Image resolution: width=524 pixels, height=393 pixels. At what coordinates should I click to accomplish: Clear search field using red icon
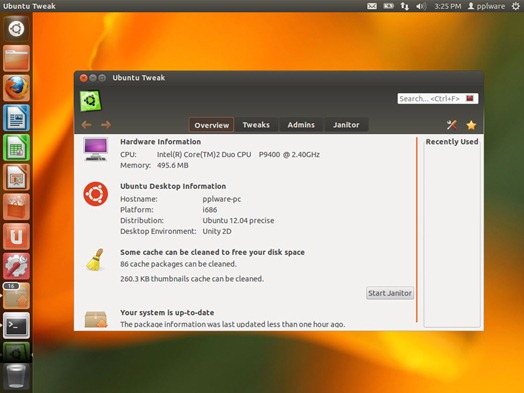click(x=470, y=98)
